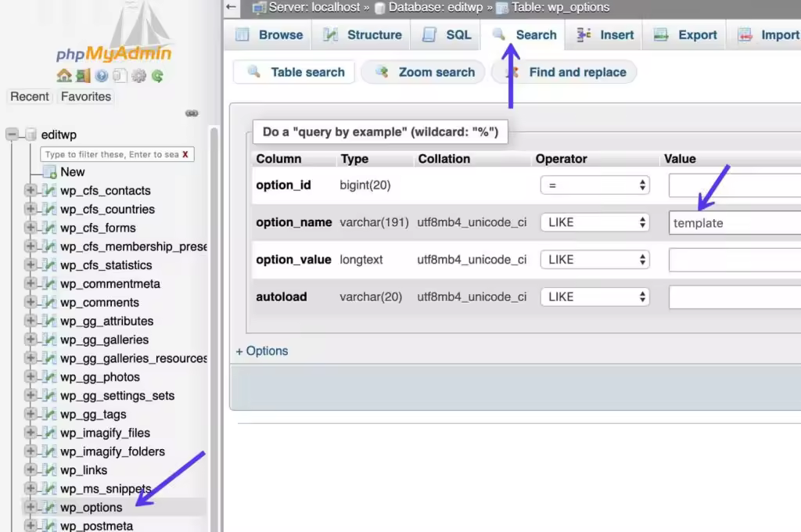Click wp_cfs_countries table icon
Screen dimensions: 801x532
[x=49, y=209]
